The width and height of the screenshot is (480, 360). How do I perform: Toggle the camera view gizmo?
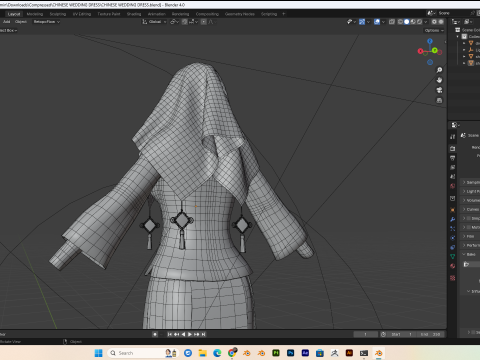[x=439, y=90]
